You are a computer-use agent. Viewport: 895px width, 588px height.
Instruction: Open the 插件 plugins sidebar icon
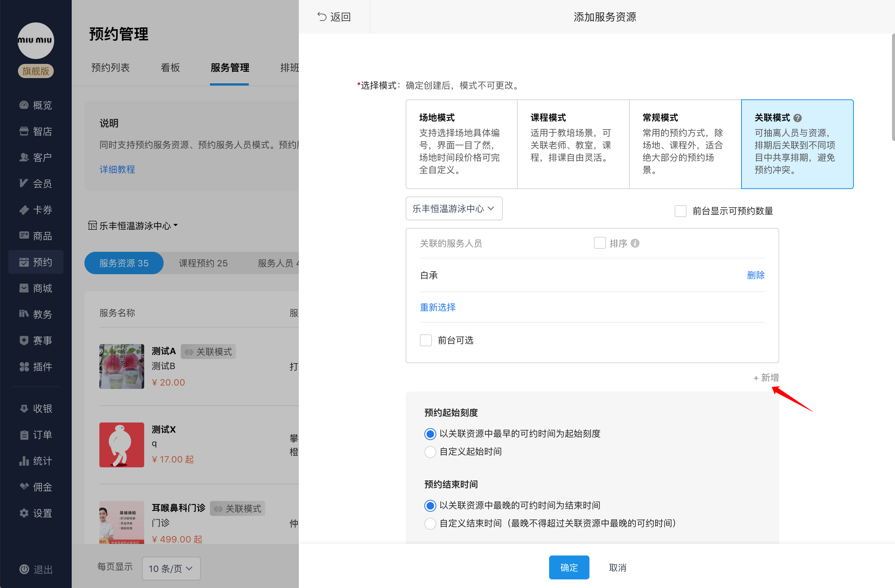coord(24,366)
